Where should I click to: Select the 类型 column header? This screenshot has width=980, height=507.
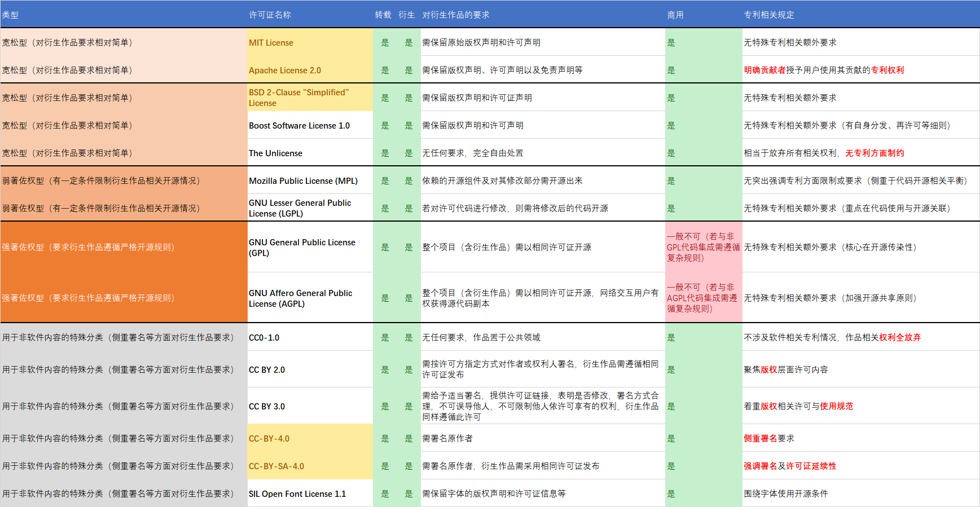[x=124, y=15]
